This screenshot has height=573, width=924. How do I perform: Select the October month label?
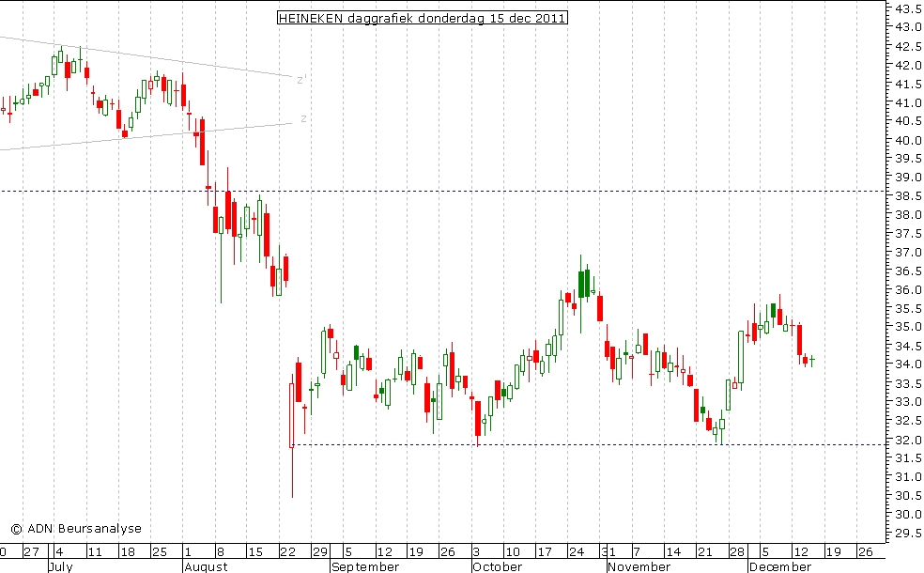[498, 566]
